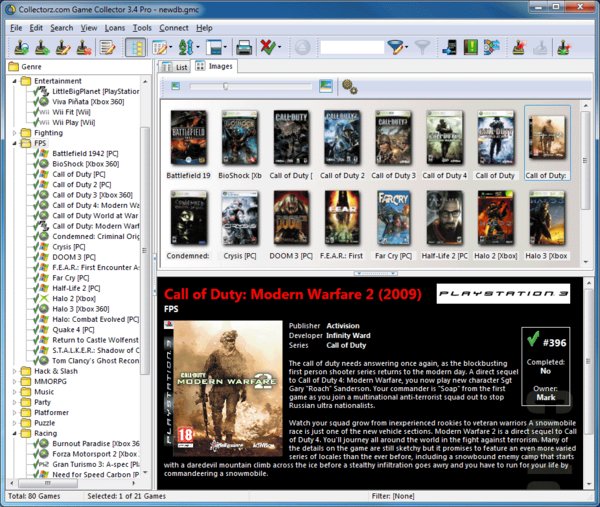Click the grey clear-filter funnel icon
This screenshot has height=507, width=600.
tap(423, 47)
